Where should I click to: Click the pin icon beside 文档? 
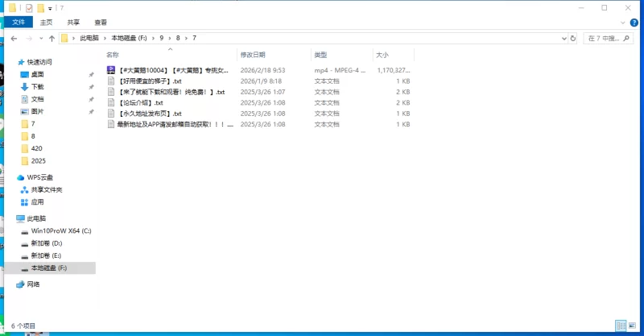point(91,99)
